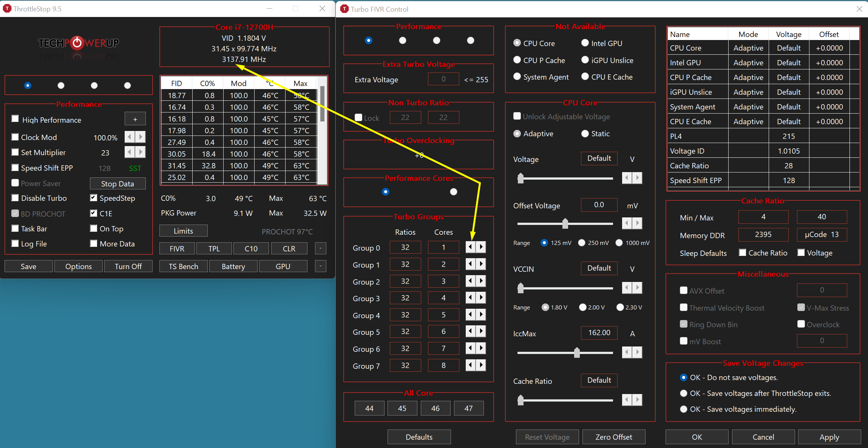
Task: Click Group 0 cores increase arrow
Action: [x=481, y=247]
